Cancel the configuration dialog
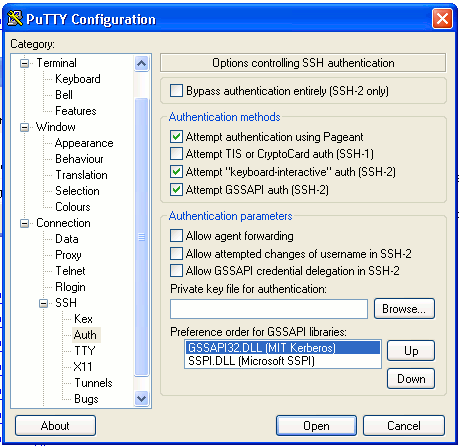 point(404,426)
